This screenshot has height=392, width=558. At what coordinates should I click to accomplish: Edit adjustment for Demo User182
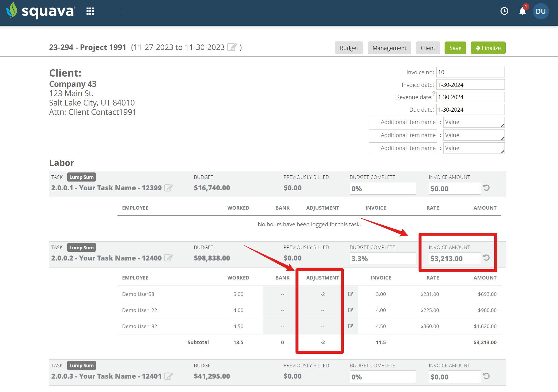[x=350, y=326]
